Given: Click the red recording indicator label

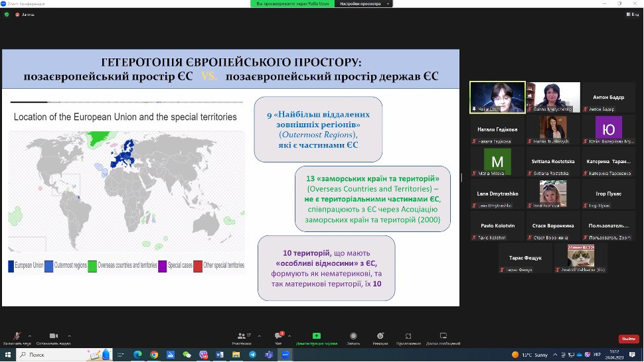Looking at the screenshot, I should pyautogui.click(x=25, y=15).
